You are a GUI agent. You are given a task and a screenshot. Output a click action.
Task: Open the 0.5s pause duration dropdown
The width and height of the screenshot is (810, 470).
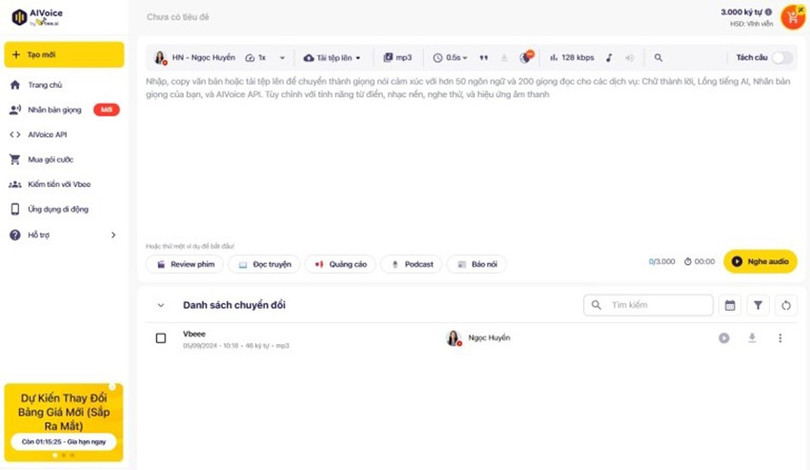pos(448,58)
